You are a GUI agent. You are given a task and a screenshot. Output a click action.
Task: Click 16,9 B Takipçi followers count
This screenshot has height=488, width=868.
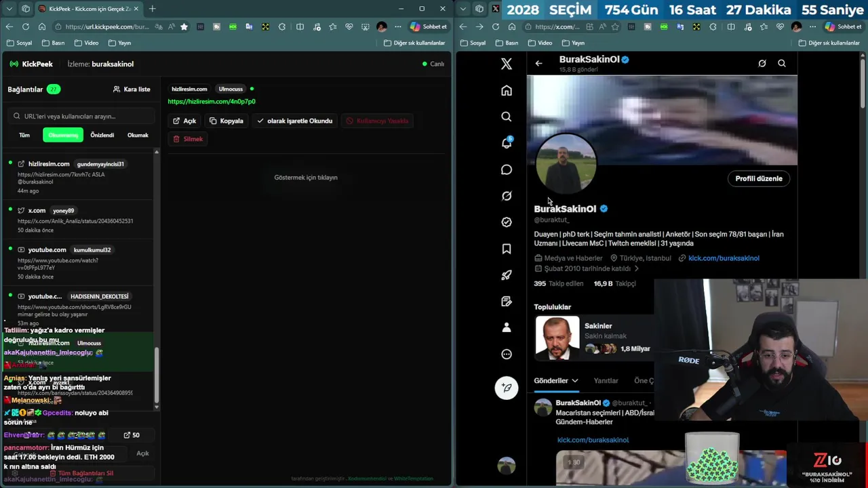pos(614,283)
